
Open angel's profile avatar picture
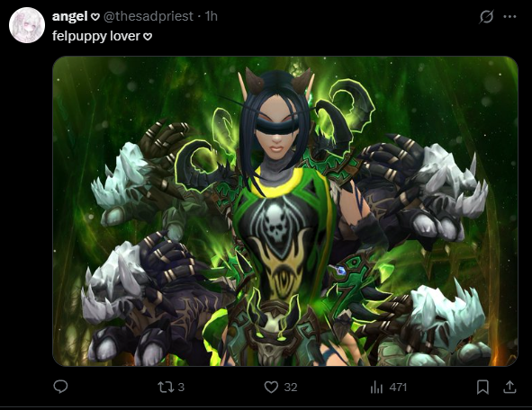coord(27,25)
